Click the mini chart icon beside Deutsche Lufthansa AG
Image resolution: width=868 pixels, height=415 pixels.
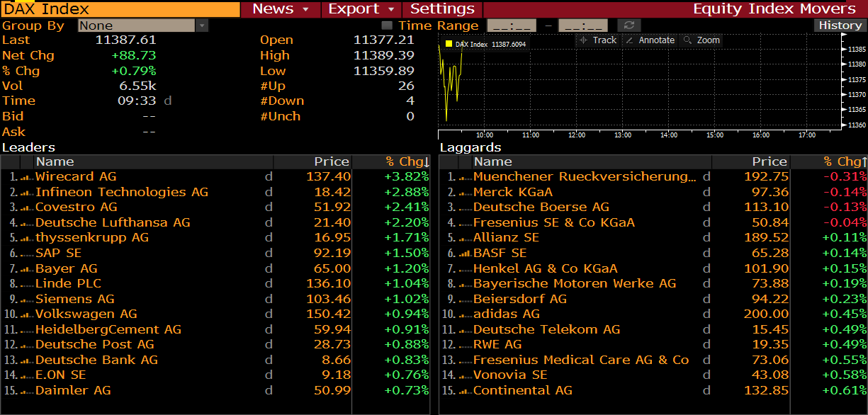pos(28,223)
